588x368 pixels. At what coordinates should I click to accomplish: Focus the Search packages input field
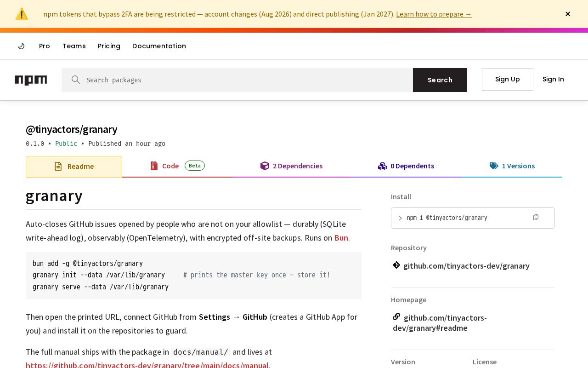[237, 80]
